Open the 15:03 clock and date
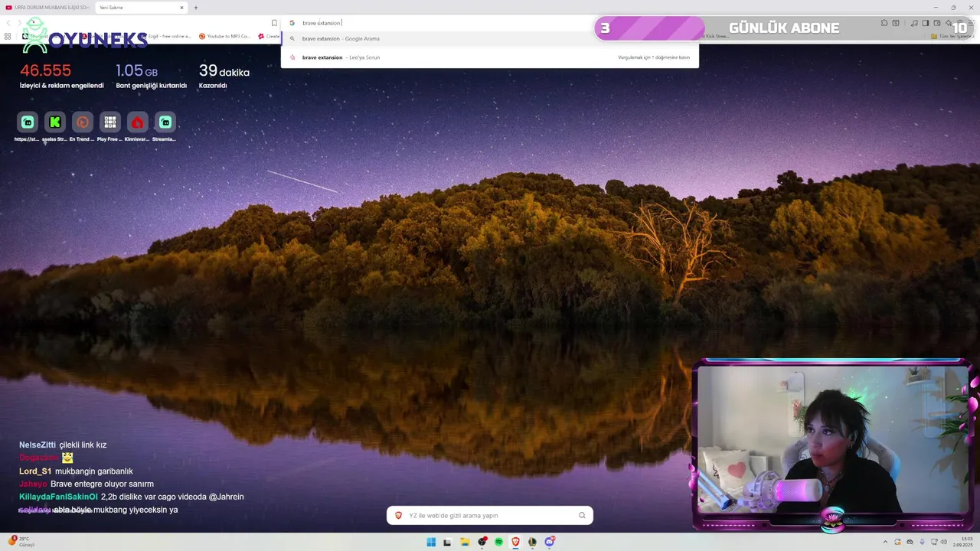This screenshot has height=551, width=980. [x=962, y=542]
